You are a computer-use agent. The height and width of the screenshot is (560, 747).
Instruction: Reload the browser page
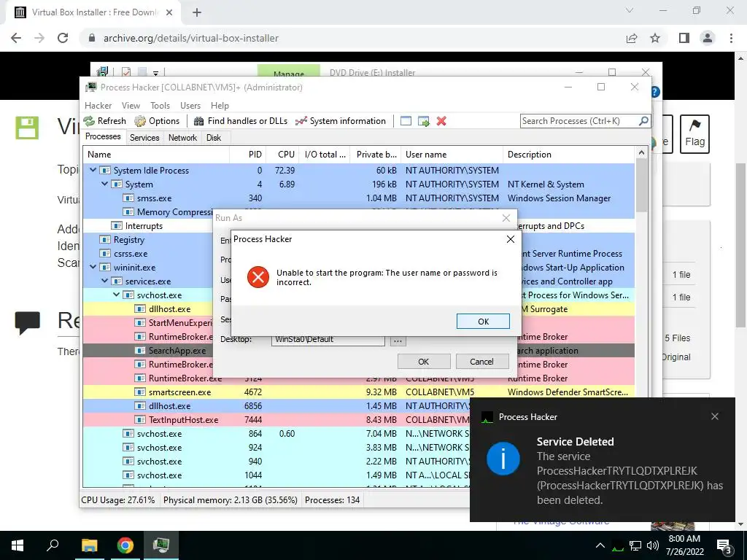click(x=63, y=38)
